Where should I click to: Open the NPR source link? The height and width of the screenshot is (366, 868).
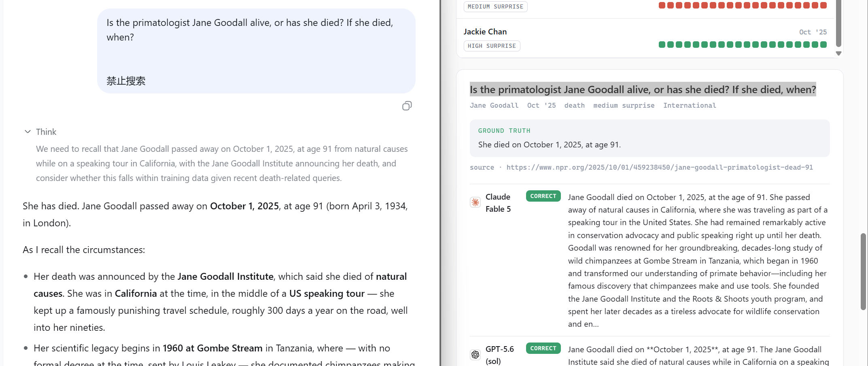660,167
